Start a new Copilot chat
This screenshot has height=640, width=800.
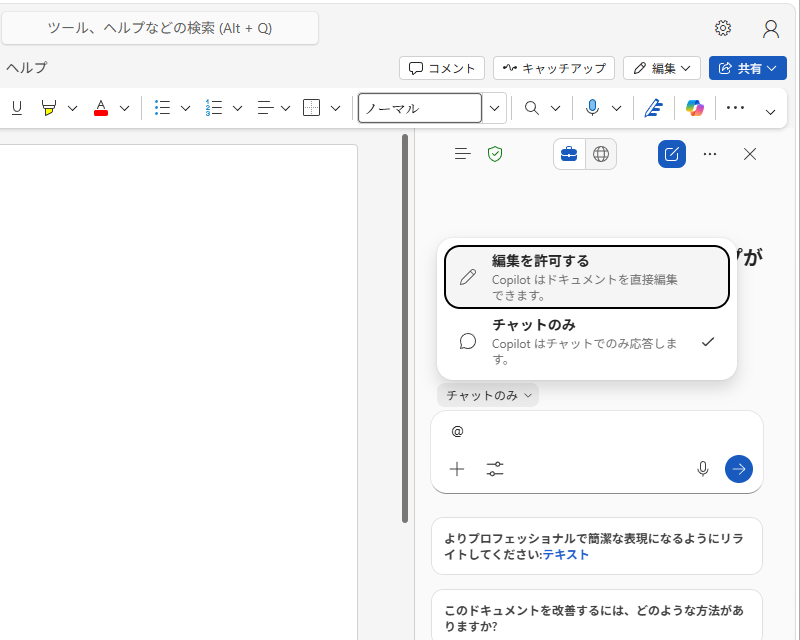pos(671,154)
